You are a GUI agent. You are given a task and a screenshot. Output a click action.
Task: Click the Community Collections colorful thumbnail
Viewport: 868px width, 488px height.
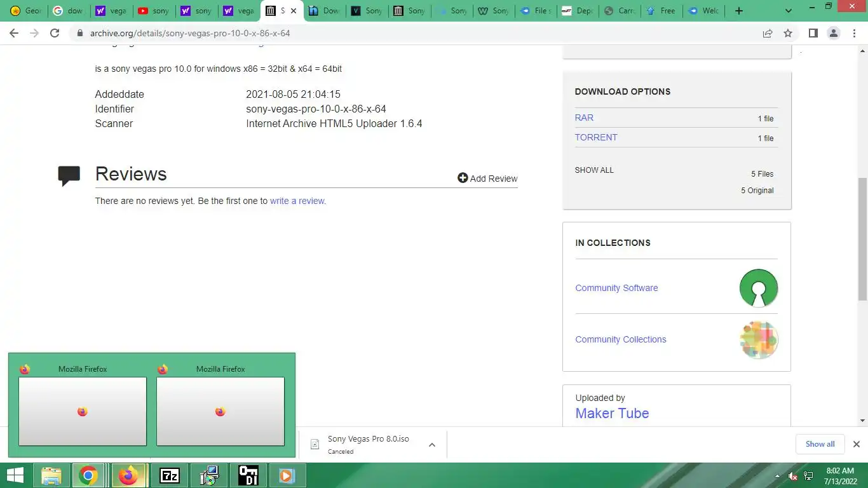click(759, 339)
